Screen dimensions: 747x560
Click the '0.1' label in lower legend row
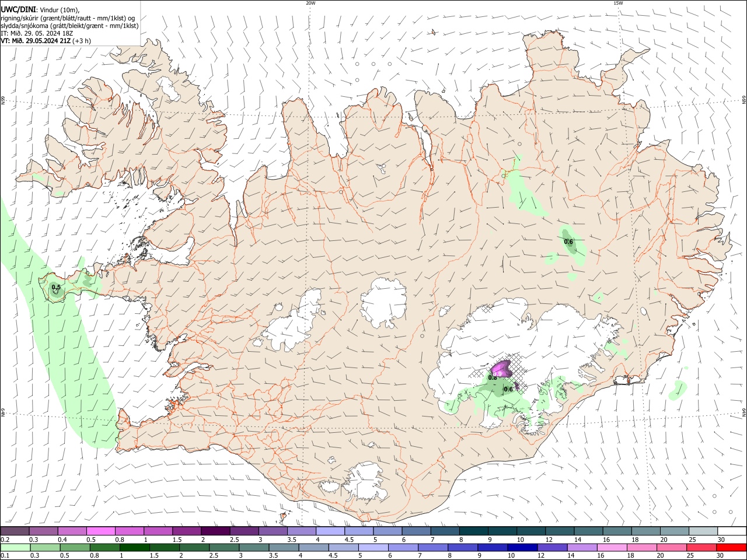point(5,556)
